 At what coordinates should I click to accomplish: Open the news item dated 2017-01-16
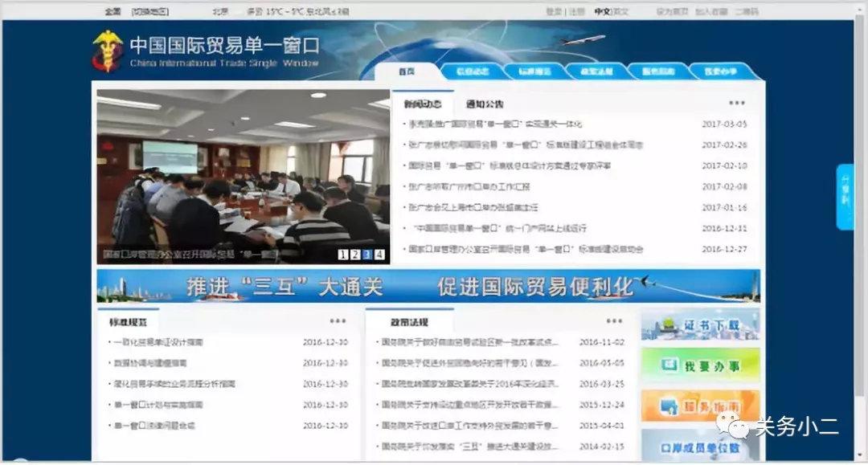(x=473, y=207)
